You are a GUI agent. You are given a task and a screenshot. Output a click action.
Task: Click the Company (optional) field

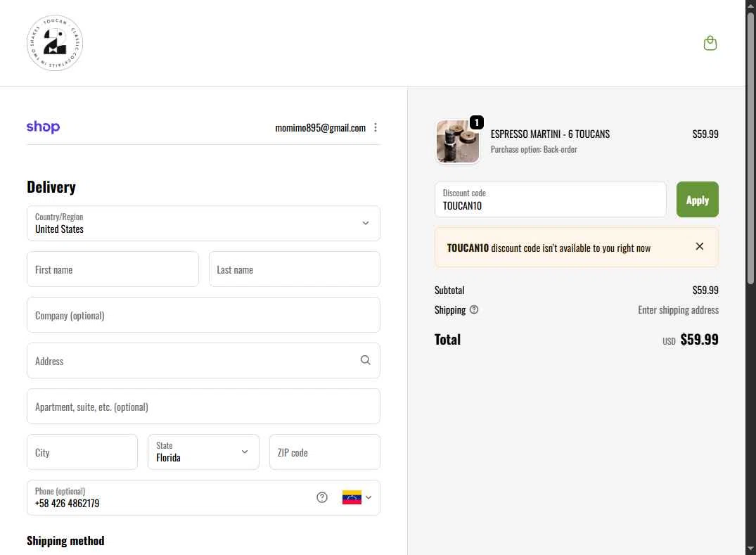coord(203,315)
